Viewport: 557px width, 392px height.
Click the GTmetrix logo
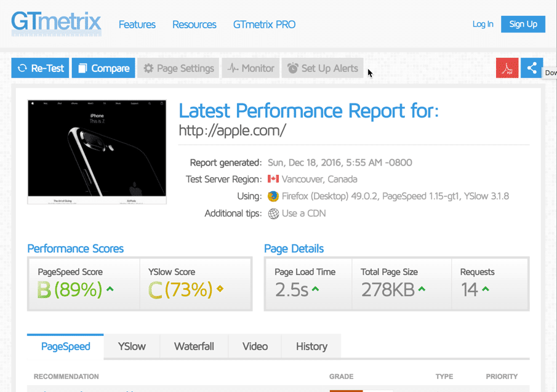pyautogui.click(x=56, y=23)
